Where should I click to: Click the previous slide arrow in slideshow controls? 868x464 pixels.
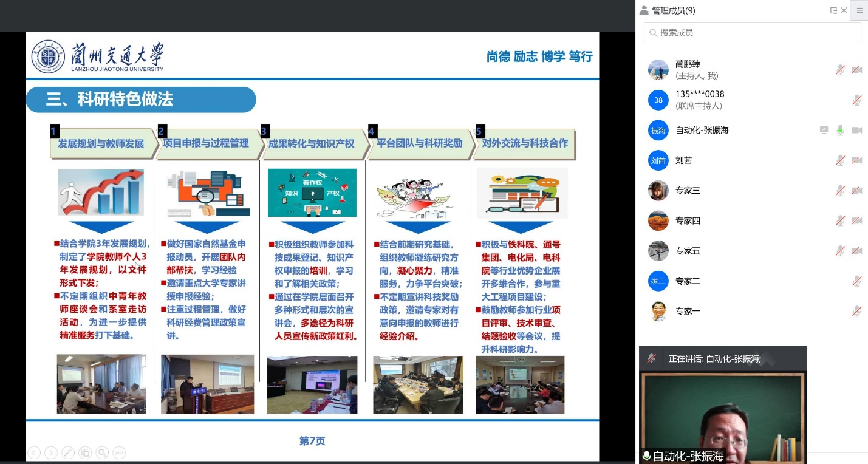coord(34,452)
